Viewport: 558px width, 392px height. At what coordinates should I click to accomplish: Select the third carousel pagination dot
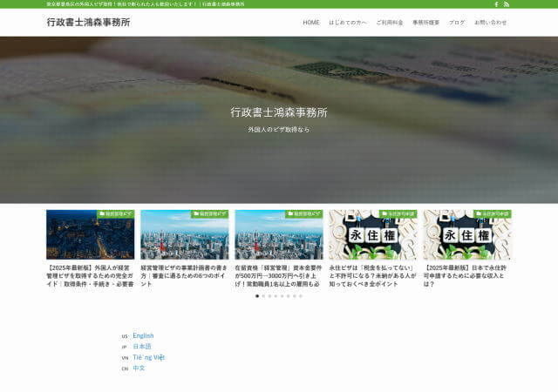269,296
